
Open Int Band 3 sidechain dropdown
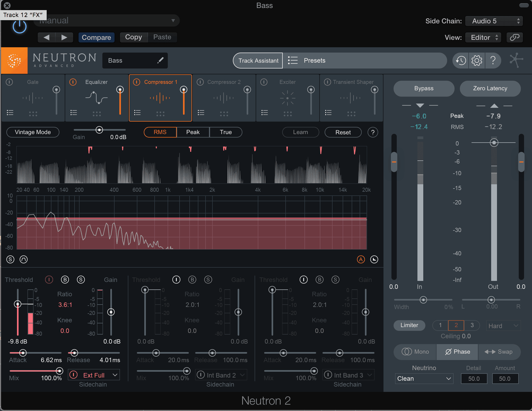coord(348,375)
